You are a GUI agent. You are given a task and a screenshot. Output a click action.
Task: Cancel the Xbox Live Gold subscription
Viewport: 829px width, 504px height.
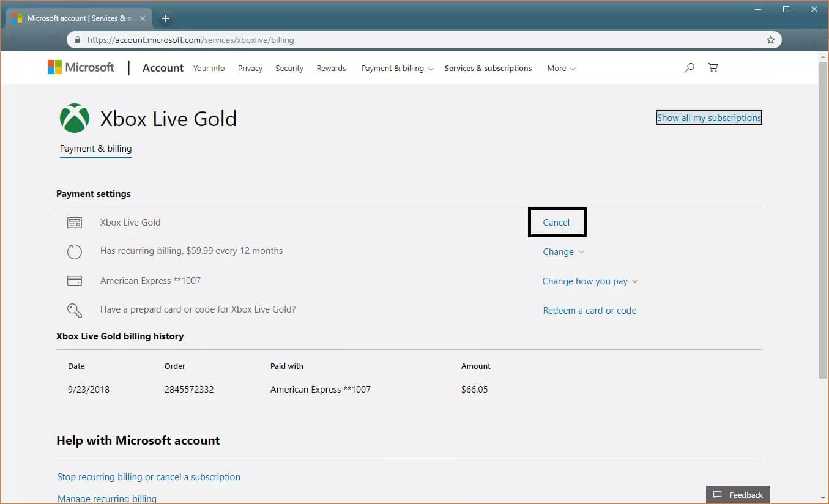[556, 223]
